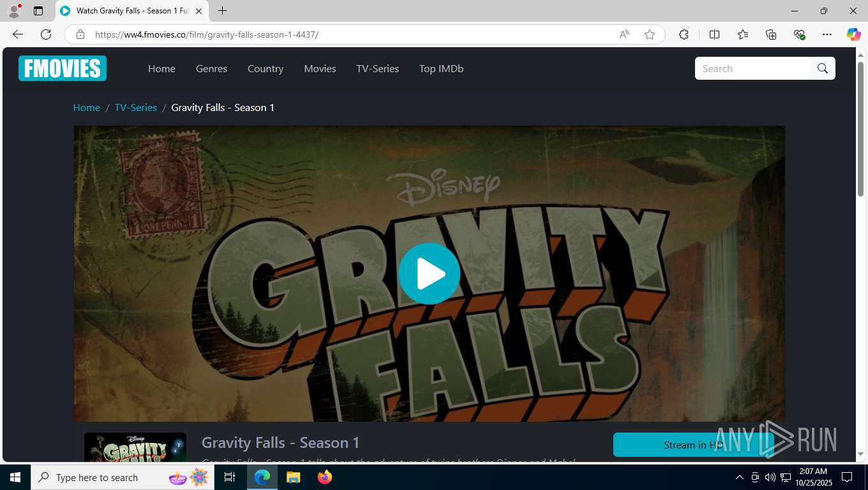Play the Gravity Falls video

click(x=429, y=274)
